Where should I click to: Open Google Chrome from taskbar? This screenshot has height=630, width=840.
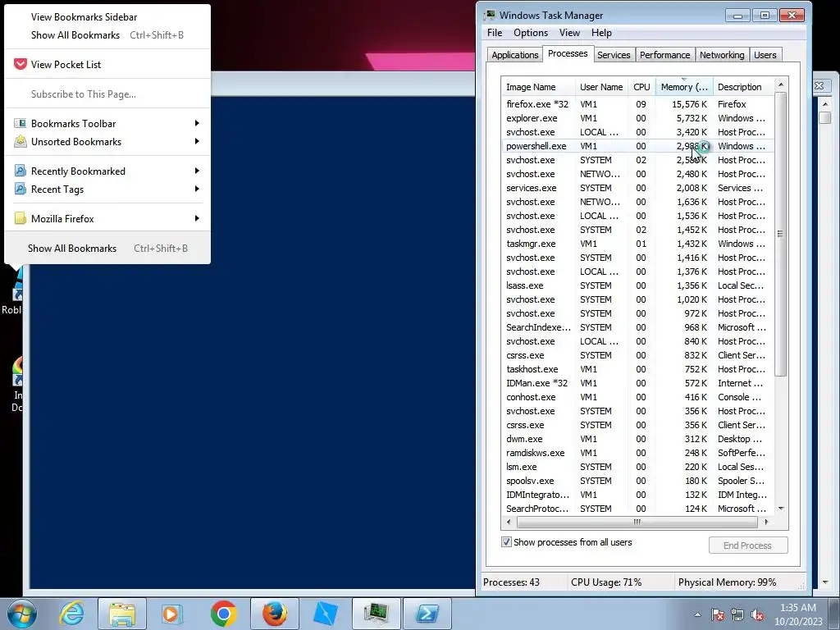coord(223,614)
